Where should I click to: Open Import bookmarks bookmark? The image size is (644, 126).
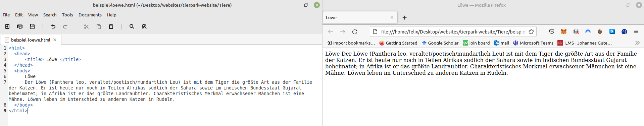[351, 43]
